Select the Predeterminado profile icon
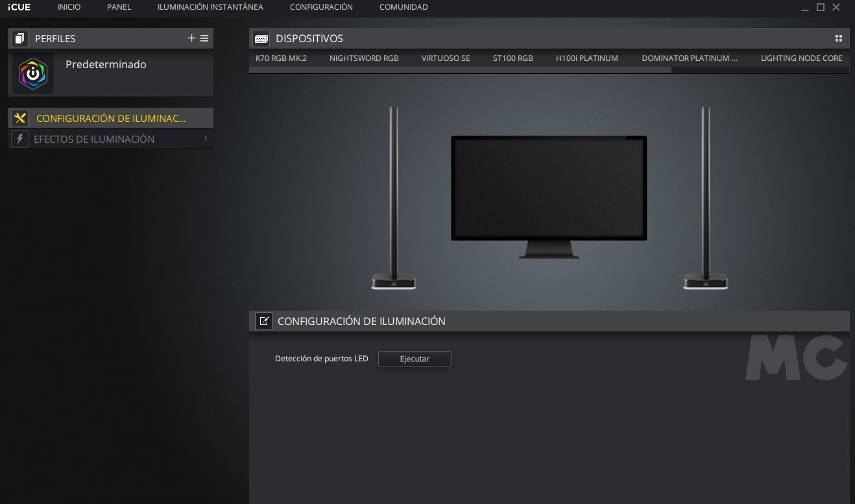855x504 pixels. pos(33,73)
